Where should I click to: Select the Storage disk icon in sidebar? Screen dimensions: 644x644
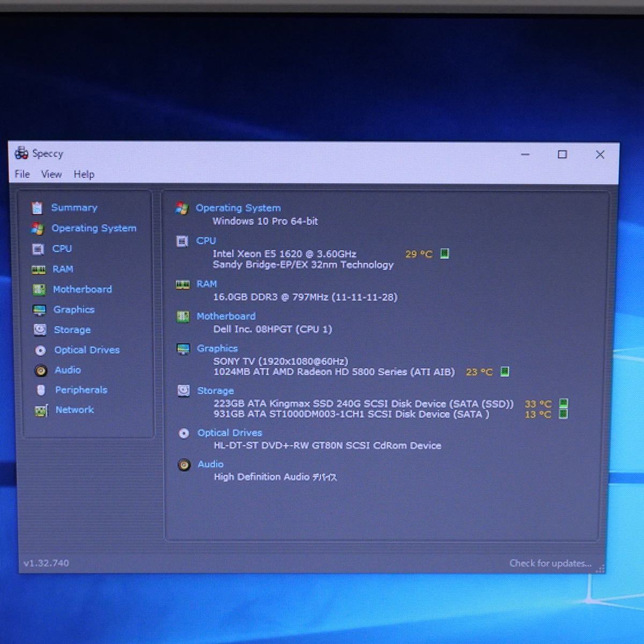click(x=40, y=330)
